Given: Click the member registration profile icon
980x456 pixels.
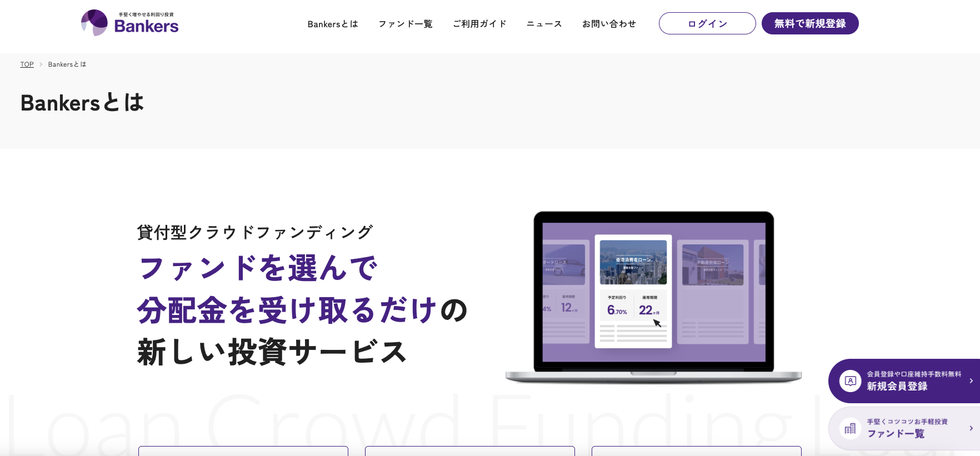Looking at the screenshot, I should (x=850, y=381).
